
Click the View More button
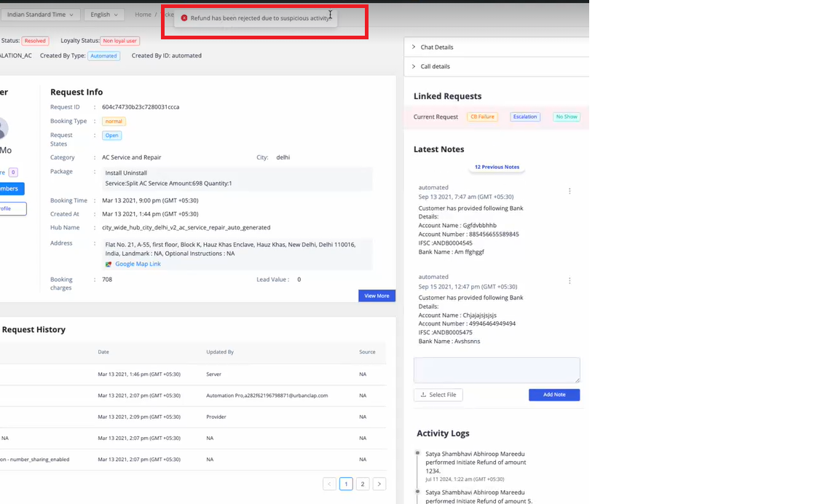tap(377, 296)
